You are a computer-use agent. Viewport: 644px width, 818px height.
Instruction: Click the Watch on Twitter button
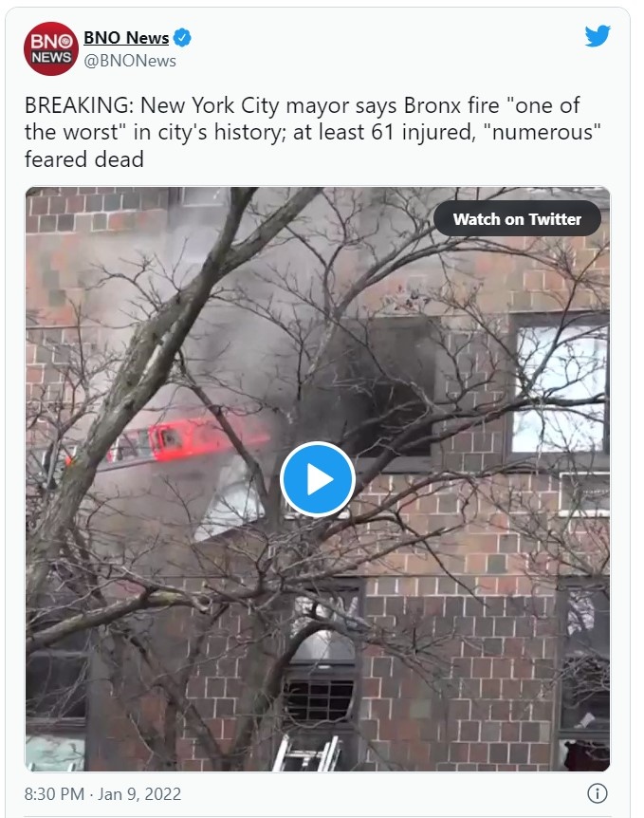click(517, 218)
